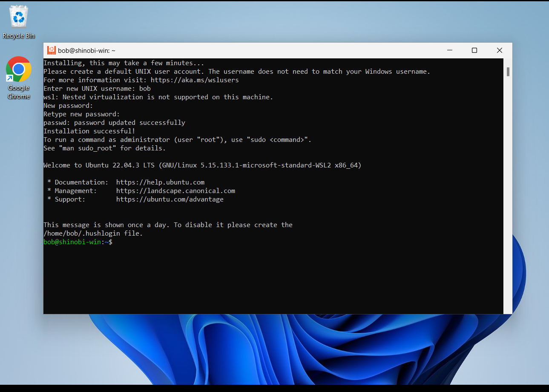The width and height of the screenshot is (549, 392).
Task: Maximize the bob@shinobi-win terminal window
Action: 474,50
